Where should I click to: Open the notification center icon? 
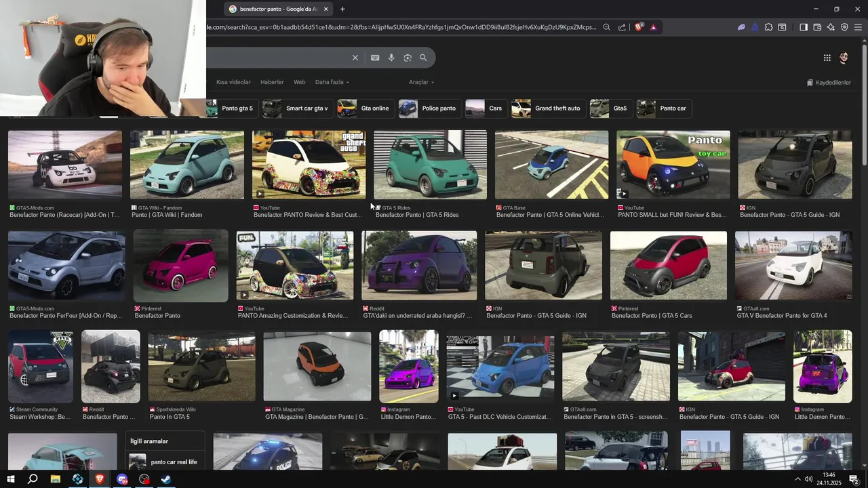[x=854, y=479]
